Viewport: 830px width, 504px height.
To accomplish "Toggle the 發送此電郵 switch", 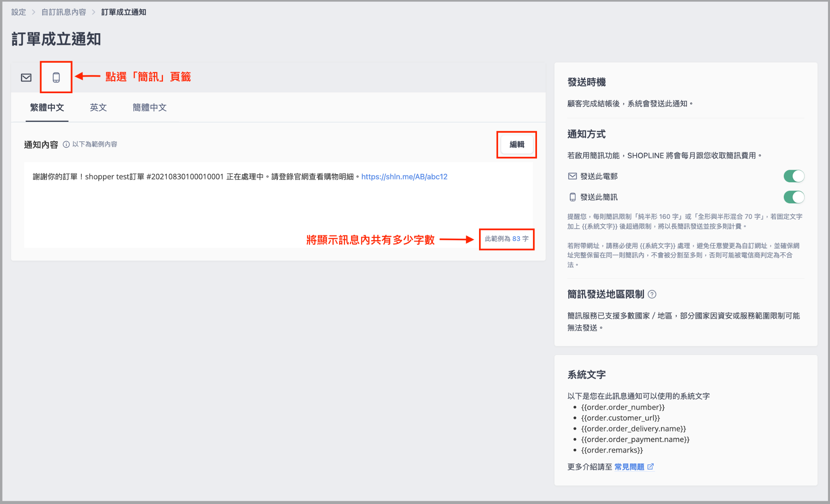I will pos(794,176).
